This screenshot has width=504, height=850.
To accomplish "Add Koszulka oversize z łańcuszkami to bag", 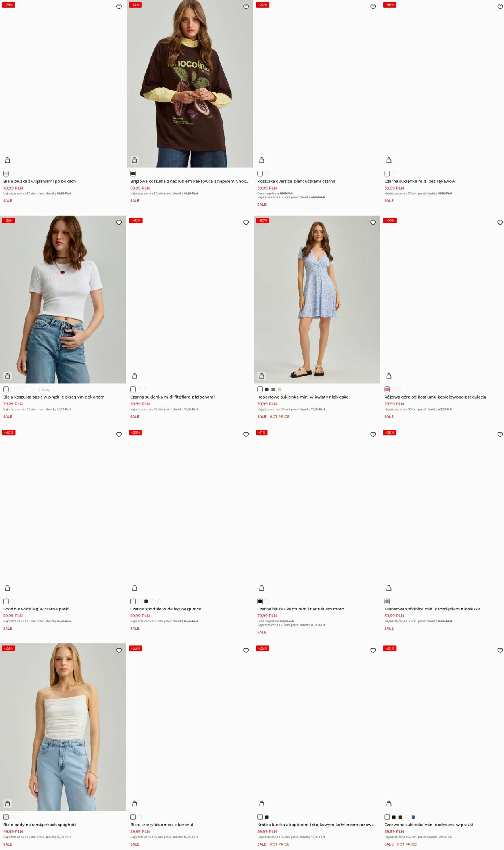I will 262,160.
